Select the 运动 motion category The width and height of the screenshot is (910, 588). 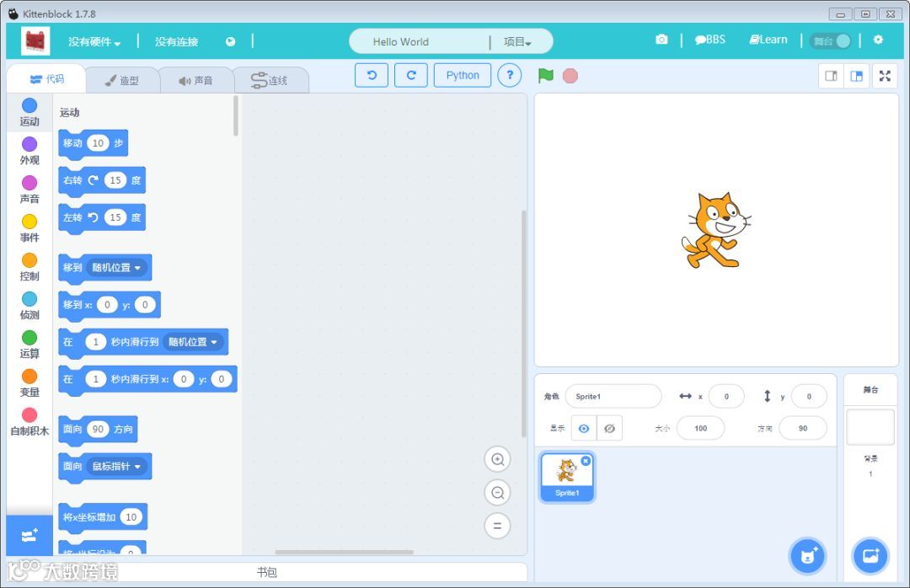click(x=29, y=113)
